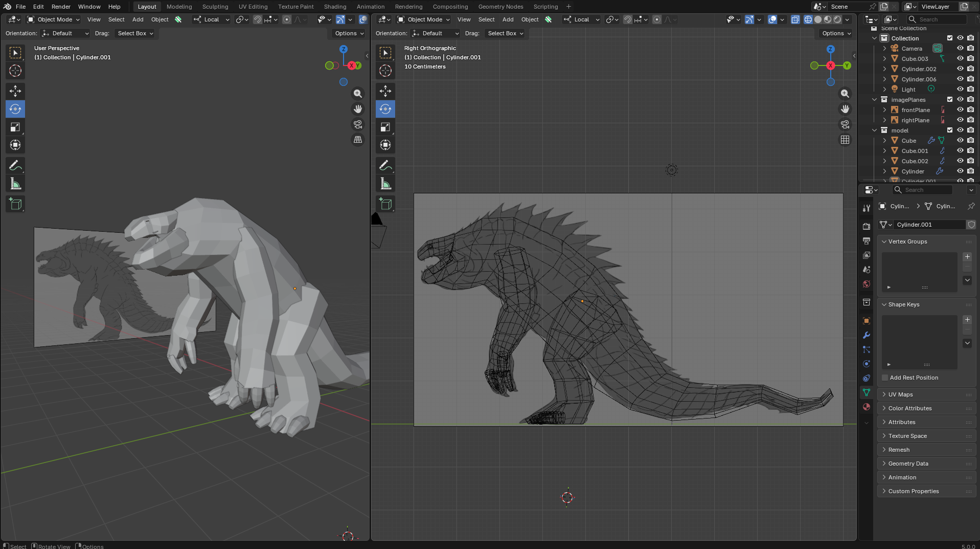The image size is (980, 549).
Task: Switch to the Geometry Nodes workspace tab
Action: pos(500,7)
